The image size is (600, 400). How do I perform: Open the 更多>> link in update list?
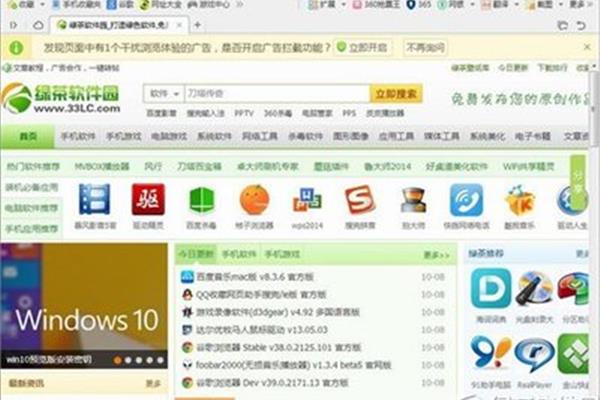pos(437,255)
